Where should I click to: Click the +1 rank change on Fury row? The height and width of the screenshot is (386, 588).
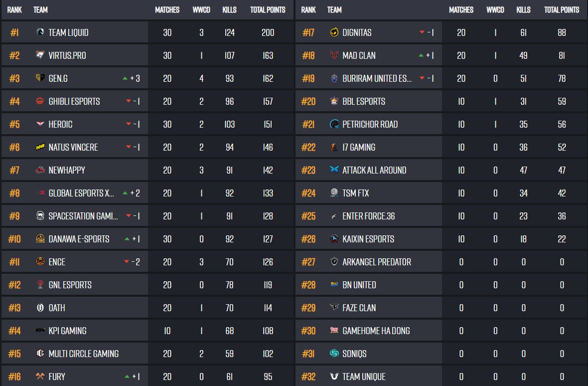(136, 377)
